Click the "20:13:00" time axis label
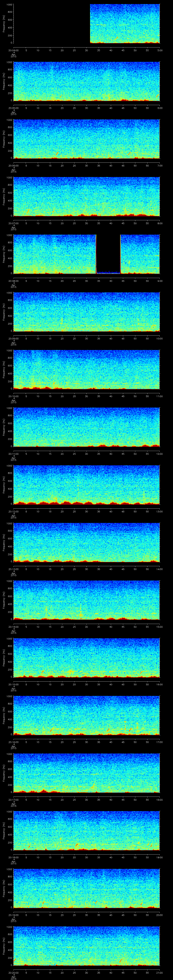Image resolution: width=173 pixels, height=980 pixels. [13, 569]
